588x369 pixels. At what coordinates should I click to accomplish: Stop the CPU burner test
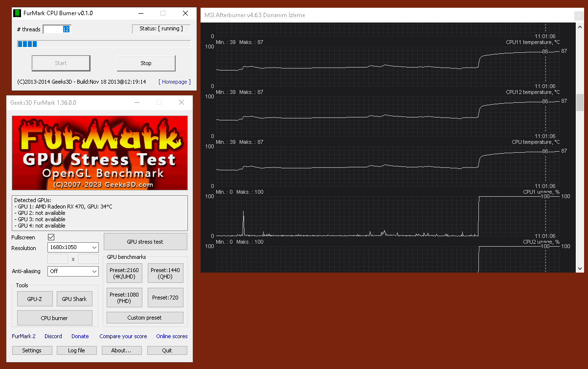(146, 63)
